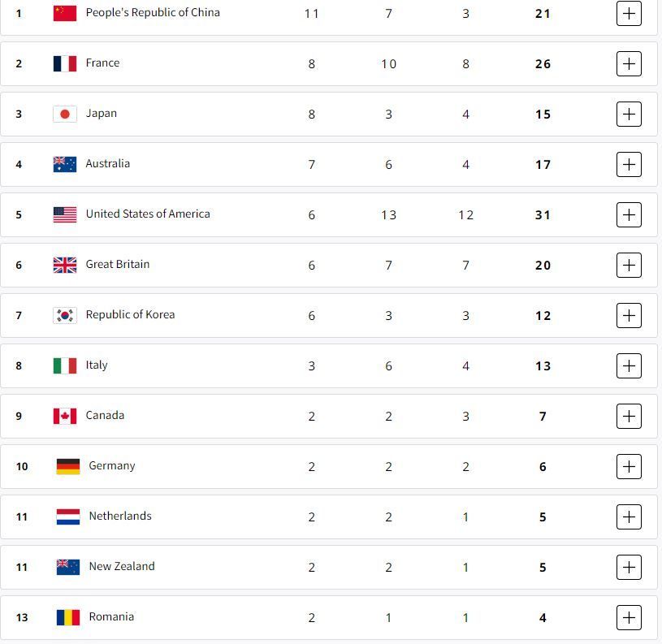Image resolution: width=662 pixels, height=644 pixels.
Task: Expand Netherlands medal details
Action: point(629,516)
